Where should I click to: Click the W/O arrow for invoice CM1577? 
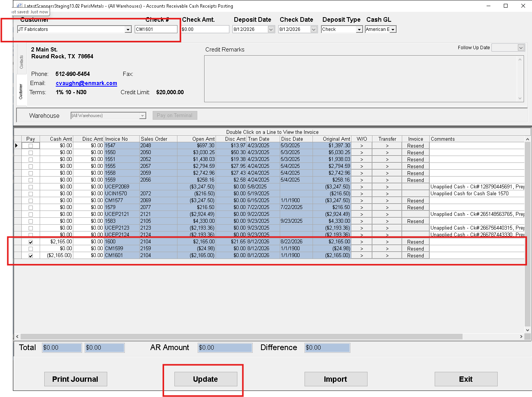click(361, 201)
